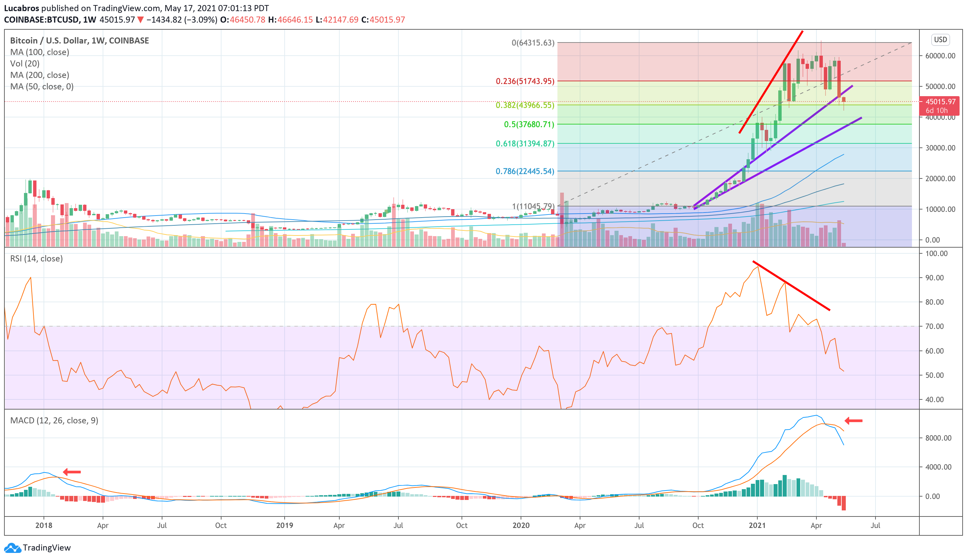Click the low price L:42147.69 value
The height and width of the screenshot is (560, 967).
pyautogui.click(x=337, y=20)
